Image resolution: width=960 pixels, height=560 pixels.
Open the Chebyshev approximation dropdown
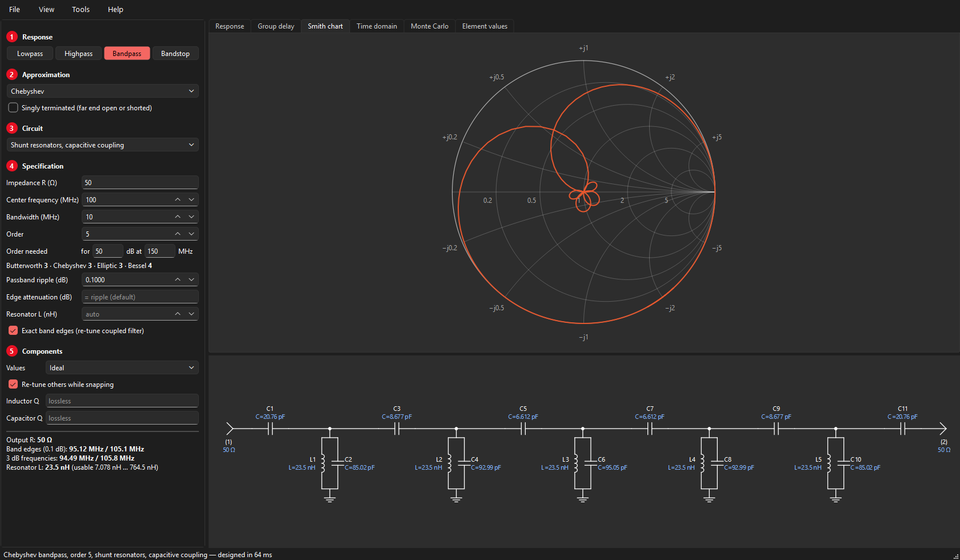[x=103, y=91]
